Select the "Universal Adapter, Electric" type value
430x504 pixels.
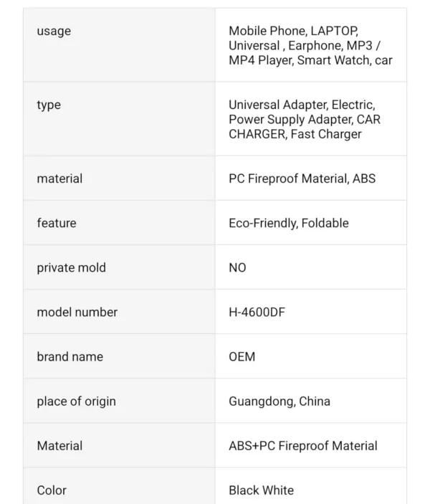pyautogui.click(x=302, y=105)
